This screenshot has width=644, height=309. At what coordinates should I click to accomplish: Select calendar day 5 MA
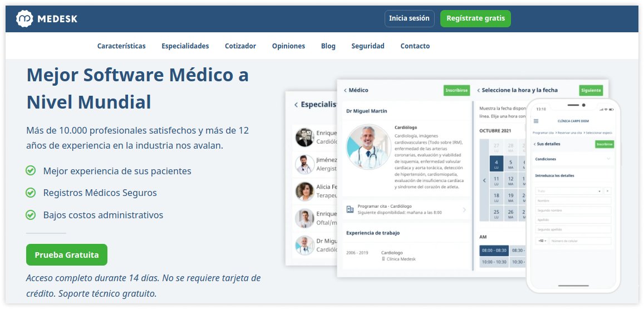510,164
